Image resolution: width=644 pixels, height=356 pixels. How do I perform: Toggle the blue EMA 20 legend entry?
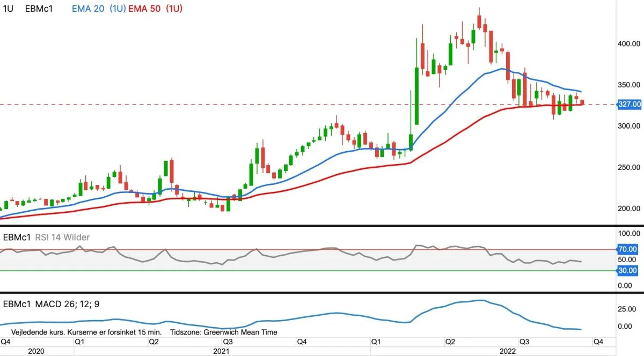[x=99, y=9]
